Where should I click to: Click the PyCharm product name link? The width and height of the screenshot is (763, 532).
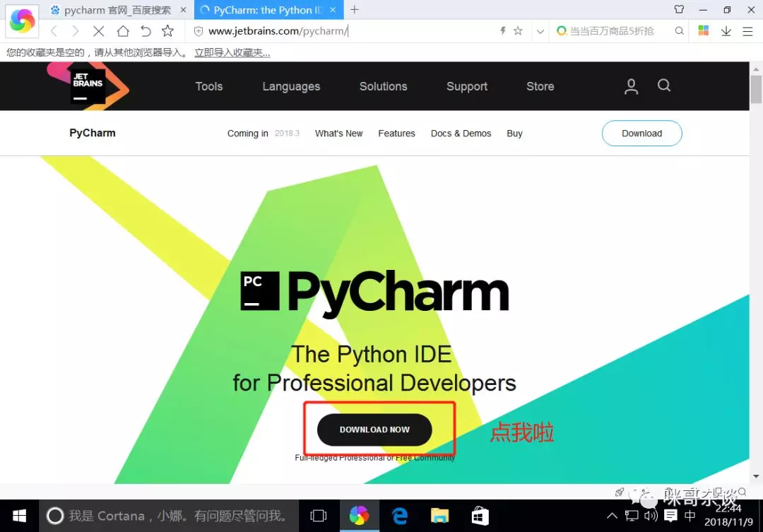[x=93, y=133]
